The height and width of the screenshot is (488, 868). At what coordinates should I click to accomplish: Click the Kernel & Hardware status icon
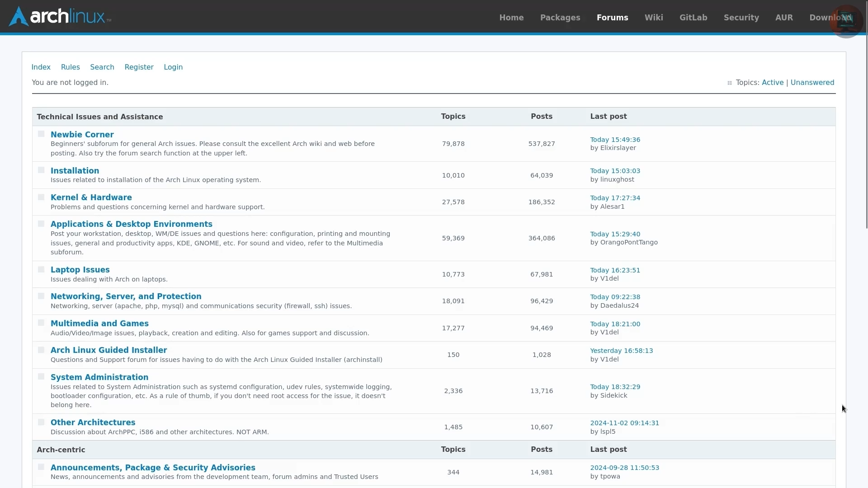click(41, 197)
